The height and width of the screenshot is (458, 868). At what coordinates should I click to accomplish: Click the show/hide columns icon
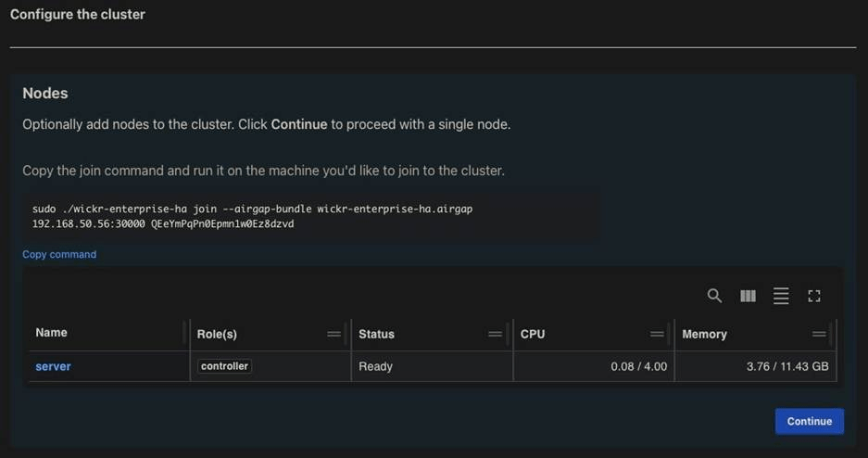click(748, 296)
